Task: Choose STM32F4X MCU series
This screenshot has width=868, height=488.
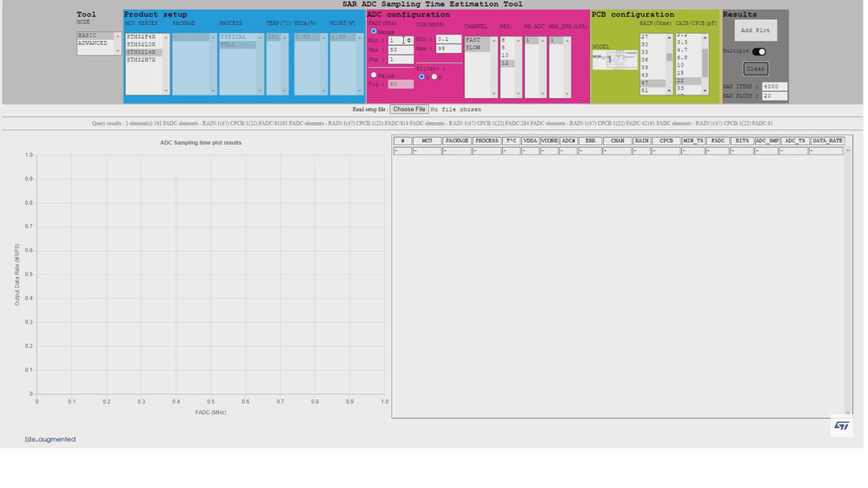Action: point(144,37)
